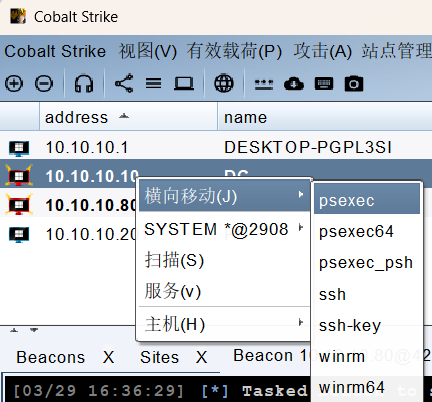Choose ssh from the submenu

coord(367,294)
